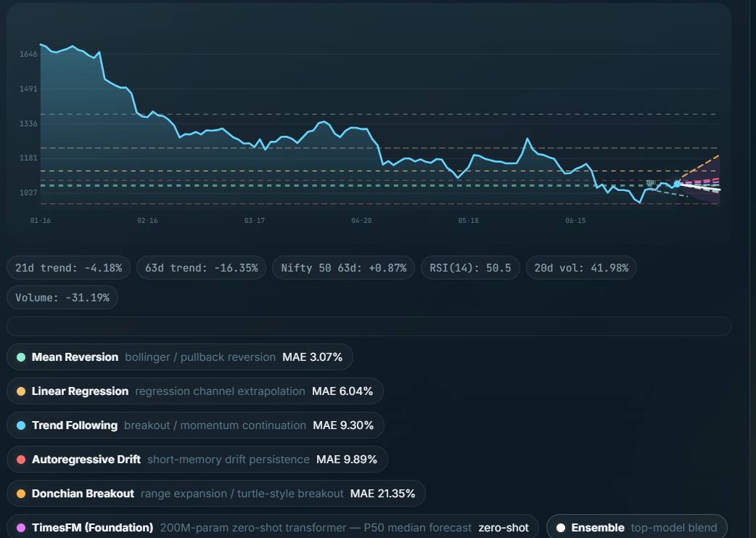The height and width of the screenshot is (538, 756).
Task: Click the 1027 price axis label
Action: tap(28, 192)
